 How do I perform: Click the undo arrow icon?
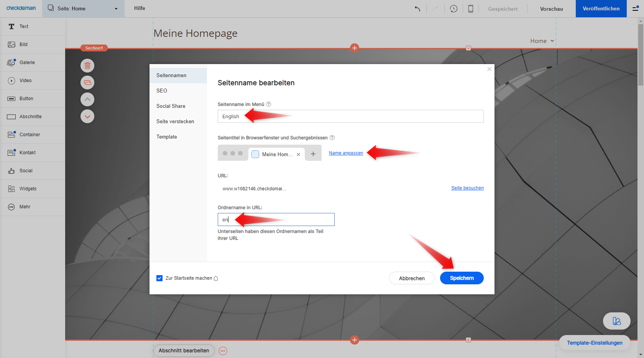(x=417, y=9)
